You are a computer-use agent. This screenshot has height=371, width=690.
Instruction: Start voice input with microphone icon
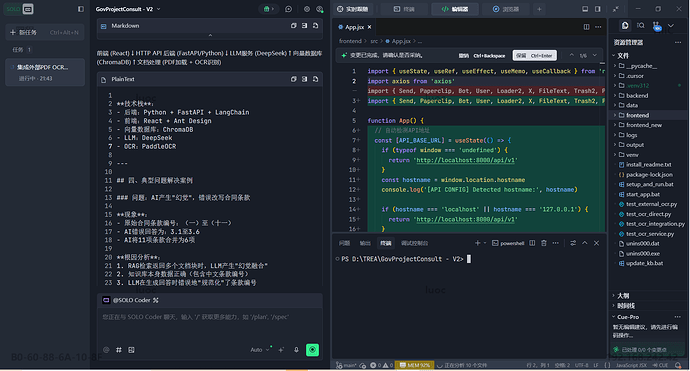296,350
